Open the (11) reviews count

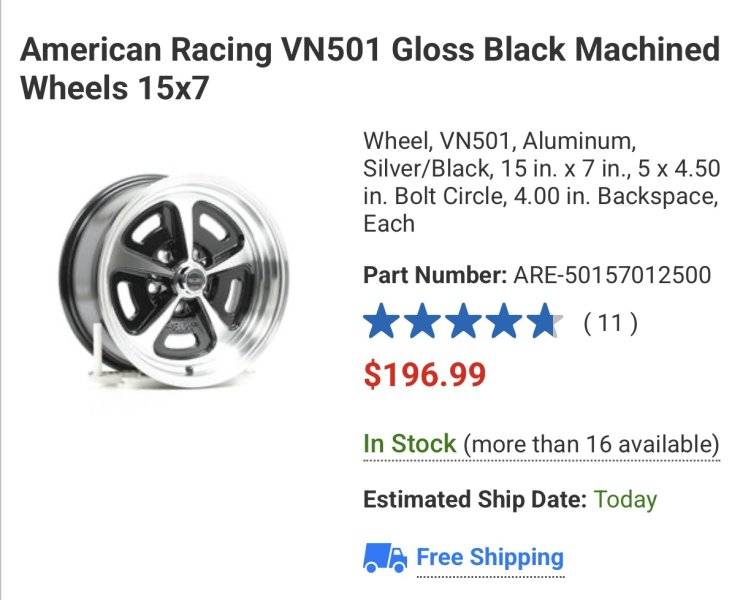coord(610,324)
